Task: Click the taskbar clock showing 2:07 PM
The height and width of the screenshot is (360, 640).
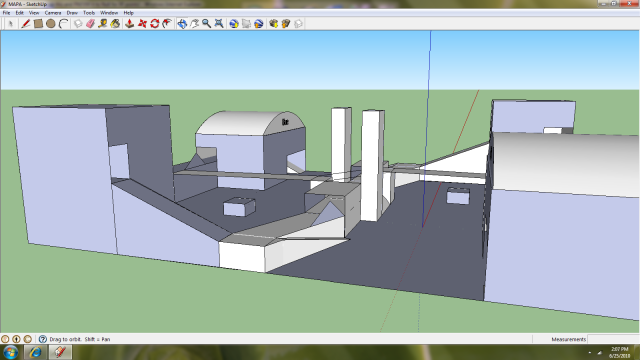Action: click(x=620, y=352)
